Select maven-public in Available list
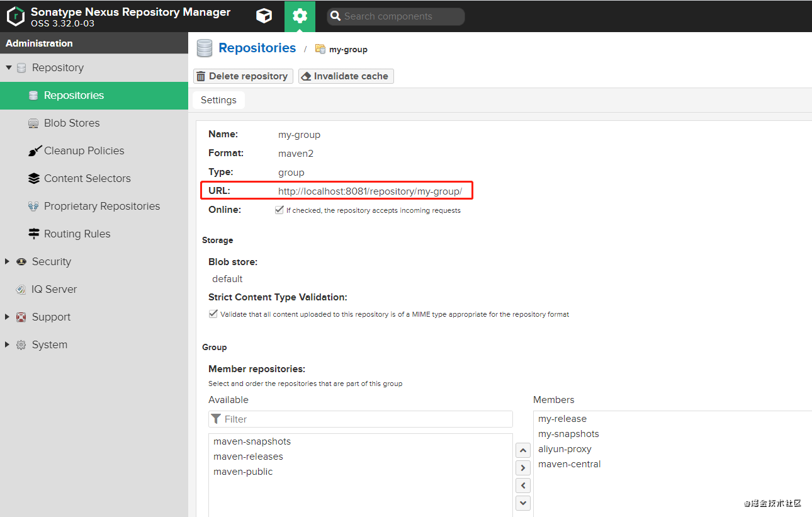The width and height of the screenshot is (812, 517). coord(361,472)
